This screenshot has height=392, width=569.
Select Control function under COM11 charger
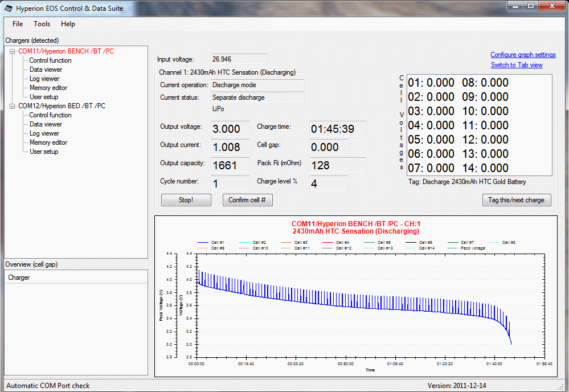coord(50,60)
